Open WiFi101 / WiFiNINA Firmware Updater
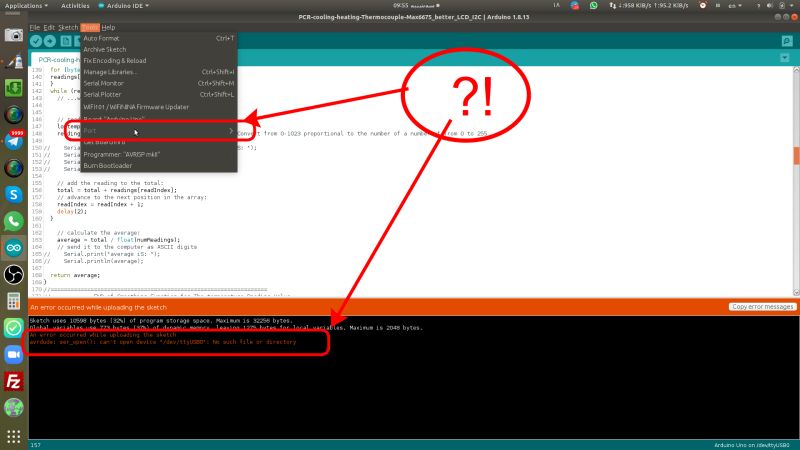800x450 pixels. pos(159,107)
